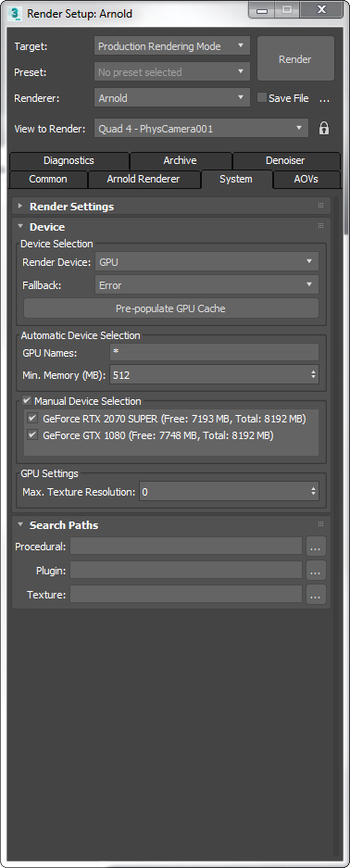Enable the Save File checkbox
The height and width of the screenshot is (868, 350).
[262, 98]
